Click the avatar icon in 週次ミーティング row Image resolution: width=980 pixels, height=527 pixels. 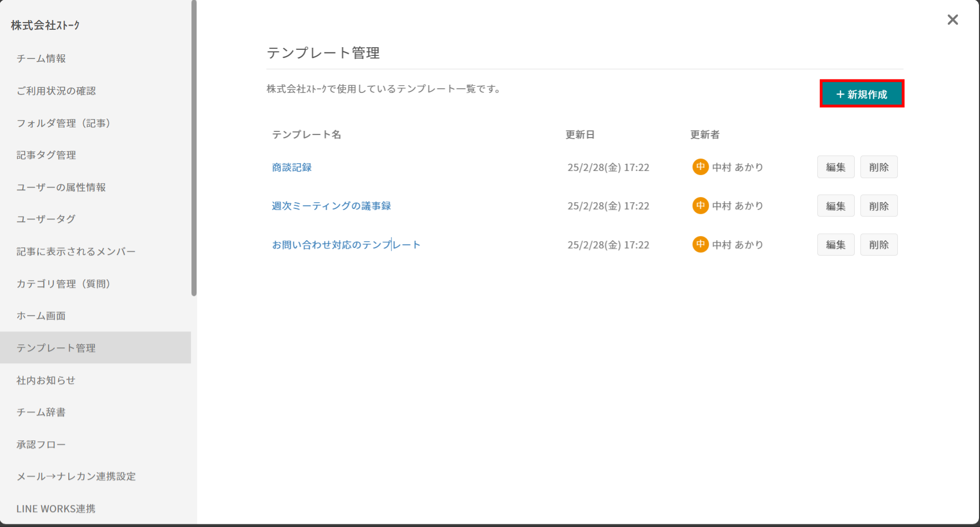coord(700,206)
